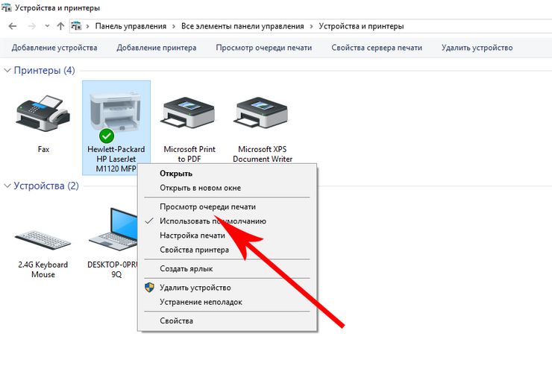Click the Fax label text
The image size is (552, 392).
pos(43,149)
